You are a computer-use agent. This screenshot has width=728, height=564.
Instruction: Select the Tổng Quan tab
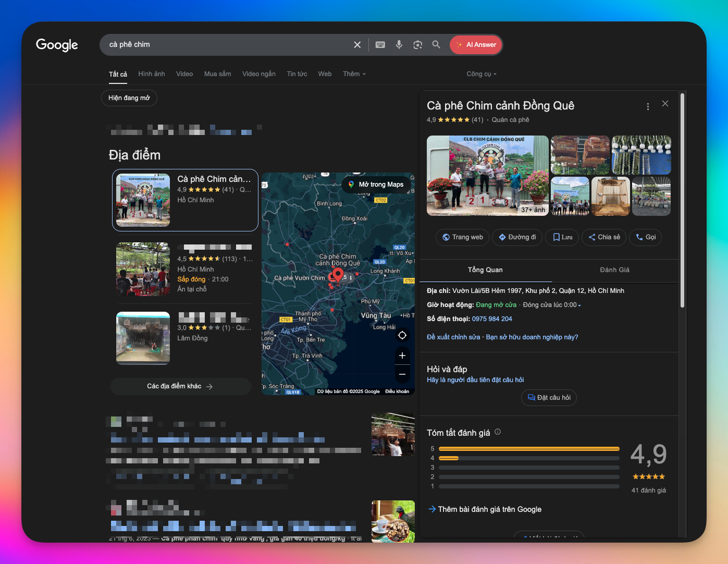485,270
